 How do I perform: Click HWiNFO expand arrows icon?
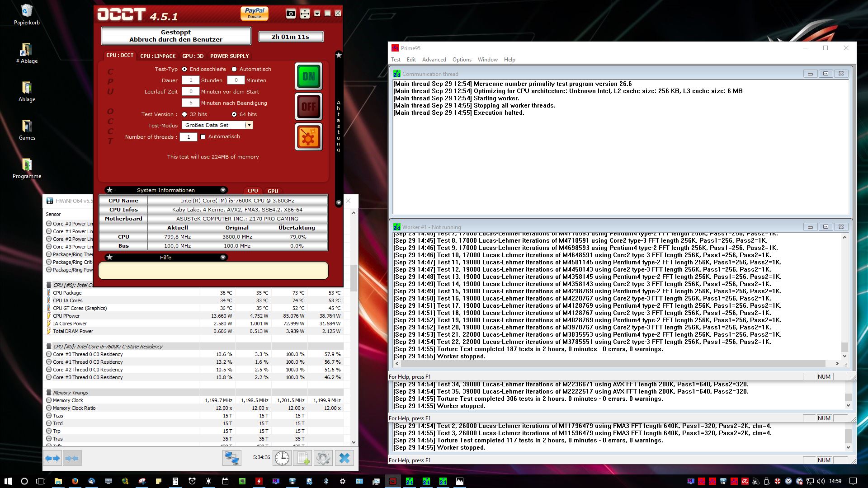(52, 458)
